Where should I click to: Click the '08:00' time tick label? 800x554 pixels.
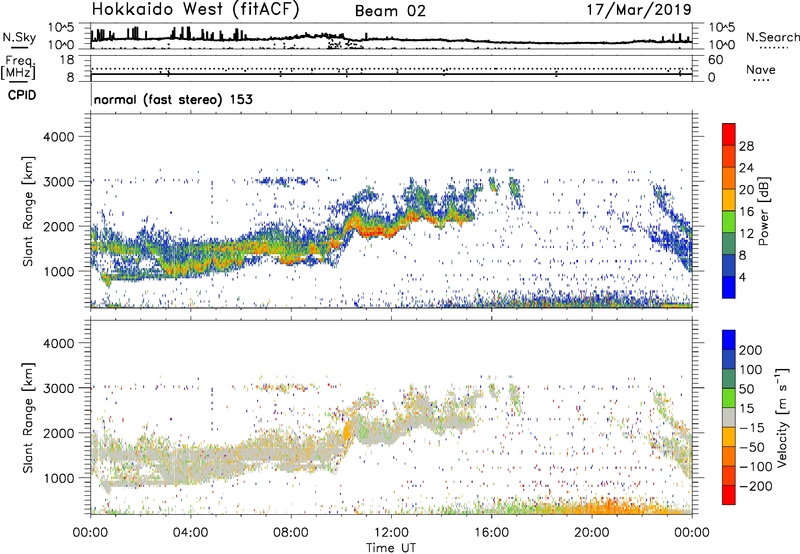click(x=291, y=533)
